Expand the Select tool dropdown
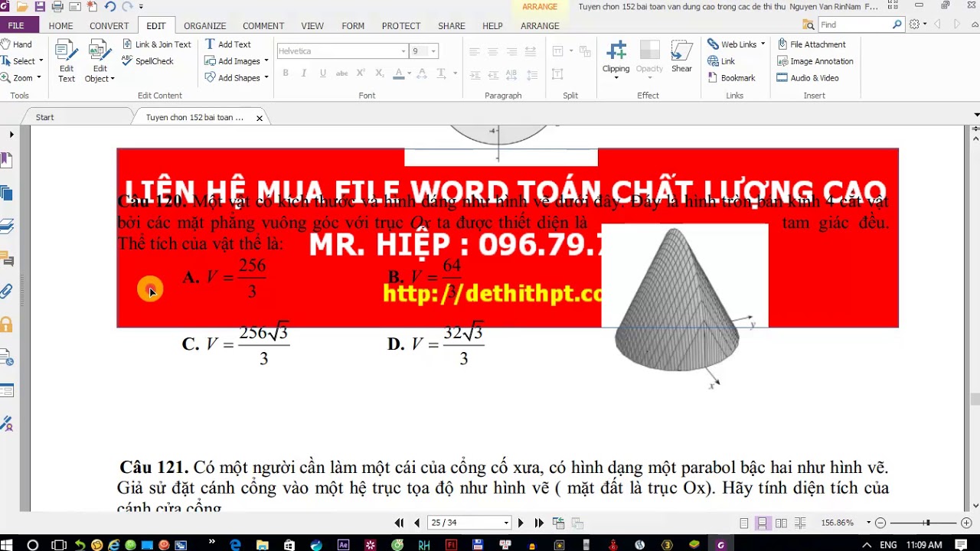This screenshot has height=551, width=980. 41,61
